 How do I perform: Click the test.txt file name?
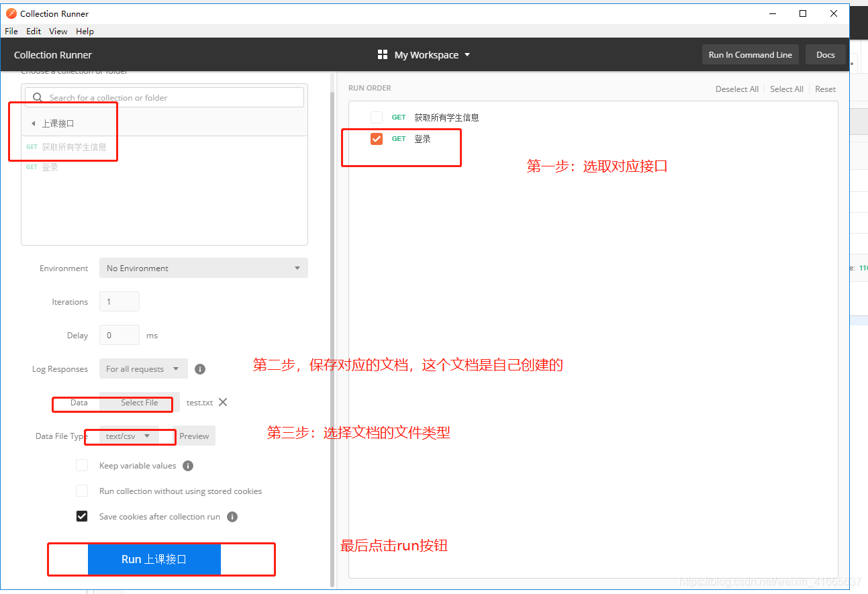pos(199,403)
